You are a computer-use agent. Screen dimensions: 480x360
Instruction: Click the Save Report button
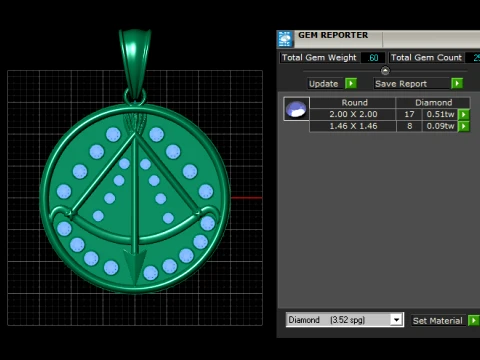412,83
